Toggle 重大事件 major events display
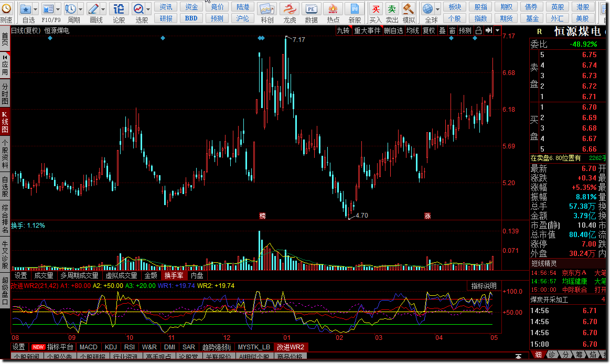 tap(367, 30)
